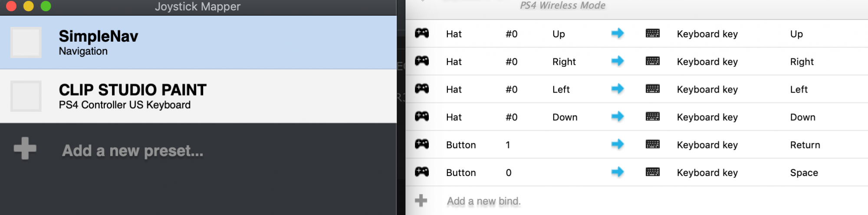Click the Return key value
The width and height of the screenshot is (868, 215).
805,145
